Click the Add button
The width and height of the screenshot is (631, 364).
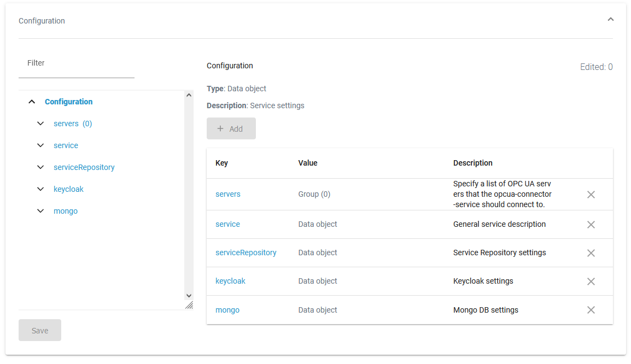click(231, 128)
